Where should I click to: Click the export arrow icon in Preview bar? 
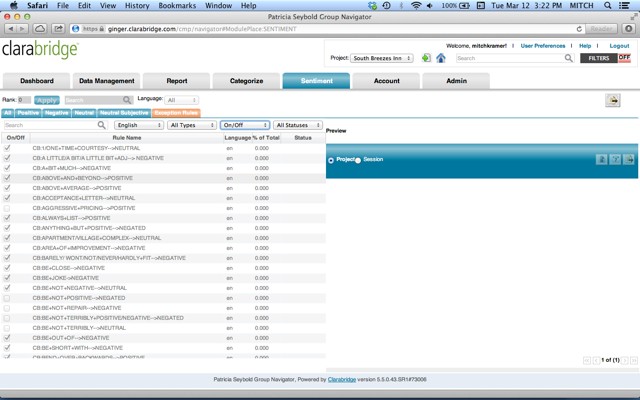tap(629, 159)
